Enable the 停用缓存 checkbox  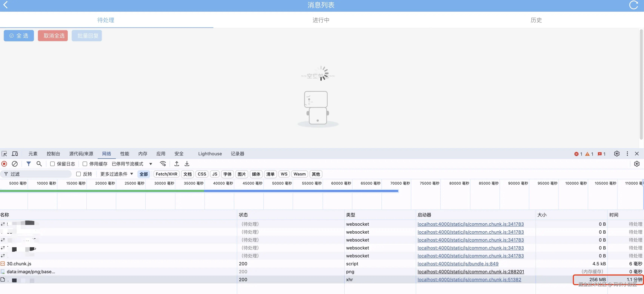(85, 164)
